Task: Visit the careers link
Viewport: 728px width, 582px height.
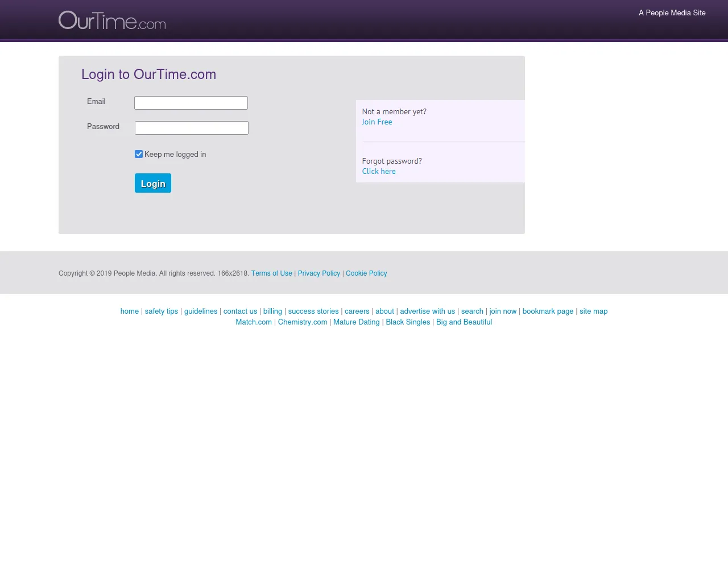Action: 357,311
